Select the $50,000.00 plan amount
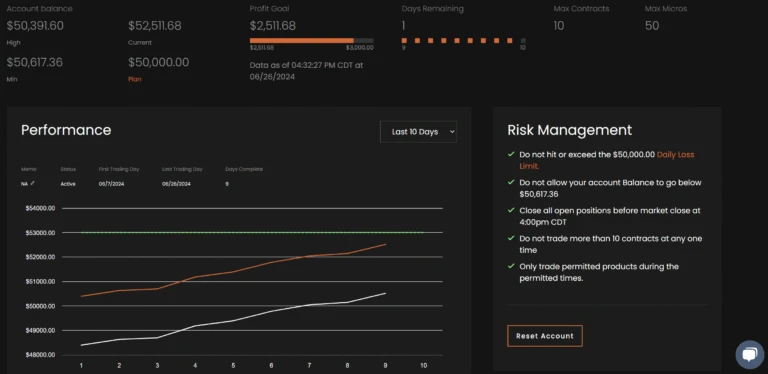768x374 pixels. (158, 62)
